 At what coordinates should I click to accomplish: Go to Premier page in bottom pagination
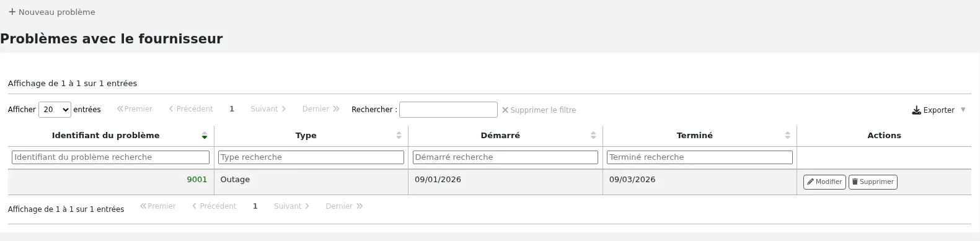click(158, 206)
